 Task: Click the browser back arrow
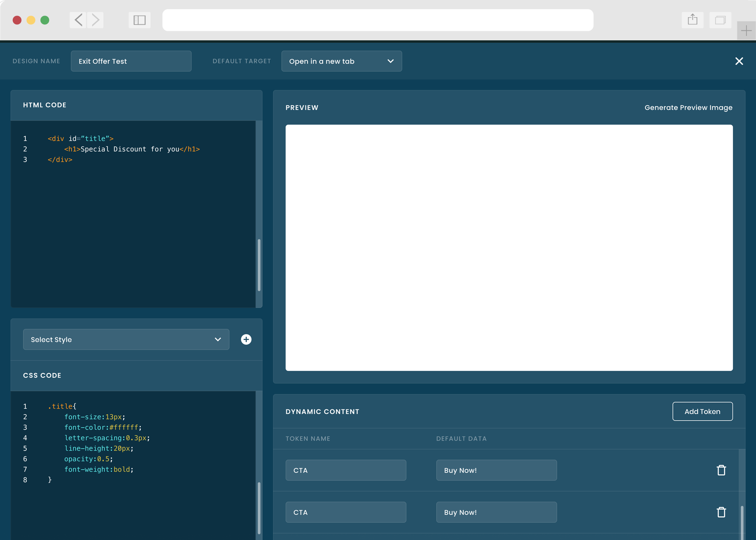click(78, 20)
